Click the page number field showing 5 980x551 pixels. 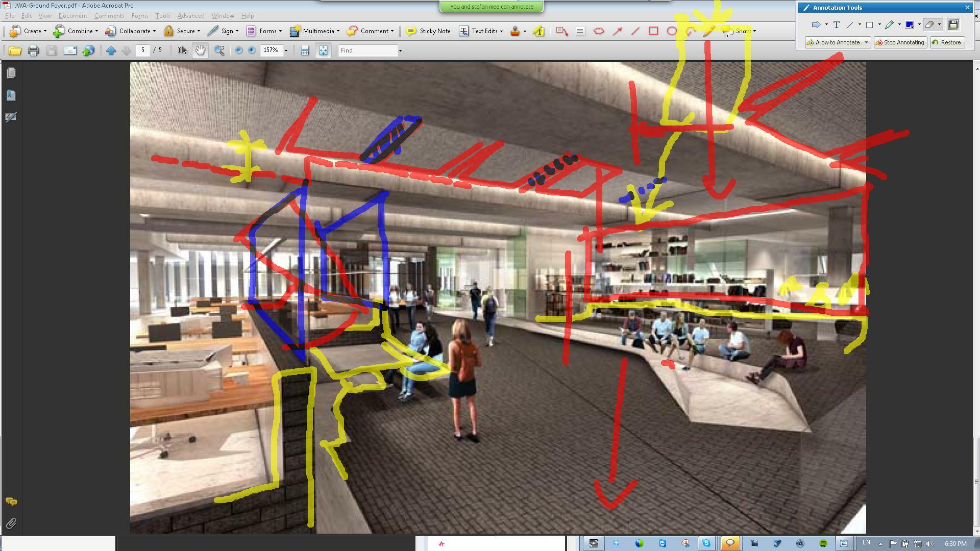click(143, 50)
